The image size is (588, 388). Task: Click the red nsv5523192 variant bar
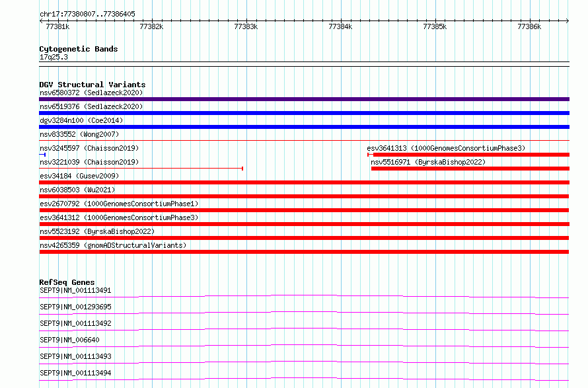pyautogui.click(x=304, y=238)
